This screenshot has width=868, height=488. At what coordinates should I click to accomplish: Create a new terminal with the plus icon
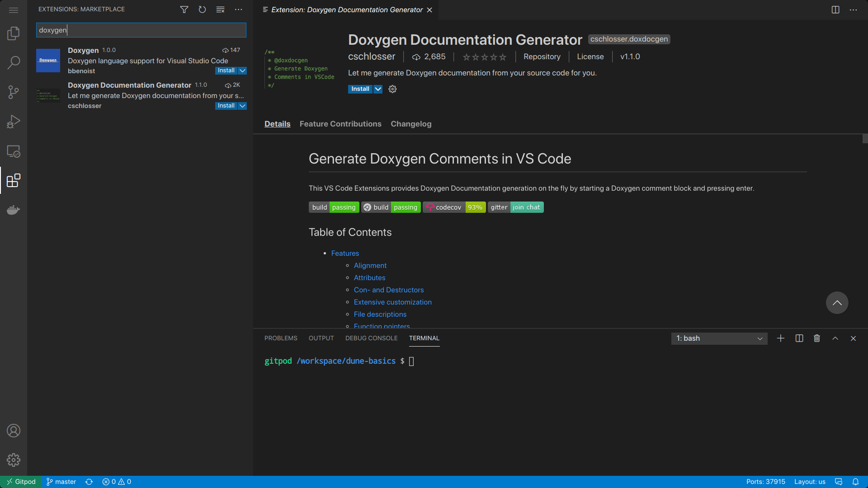click(x=781, y=338)
